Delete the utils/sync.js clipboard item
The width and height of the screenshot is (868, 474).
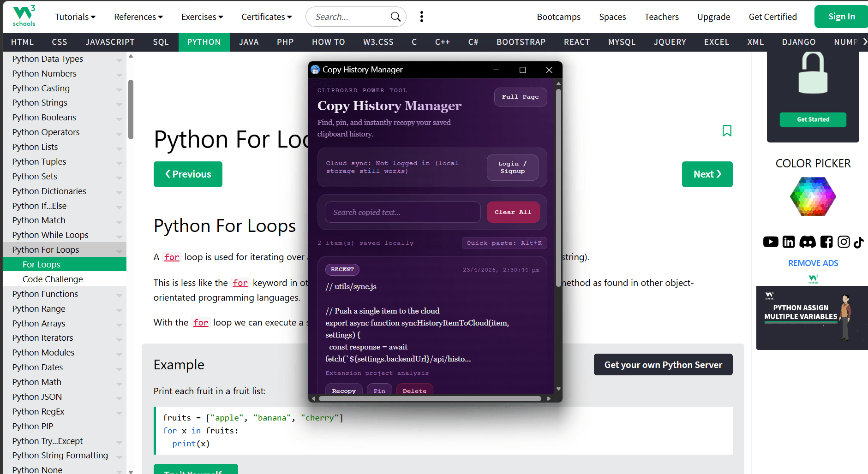[414, 390]
